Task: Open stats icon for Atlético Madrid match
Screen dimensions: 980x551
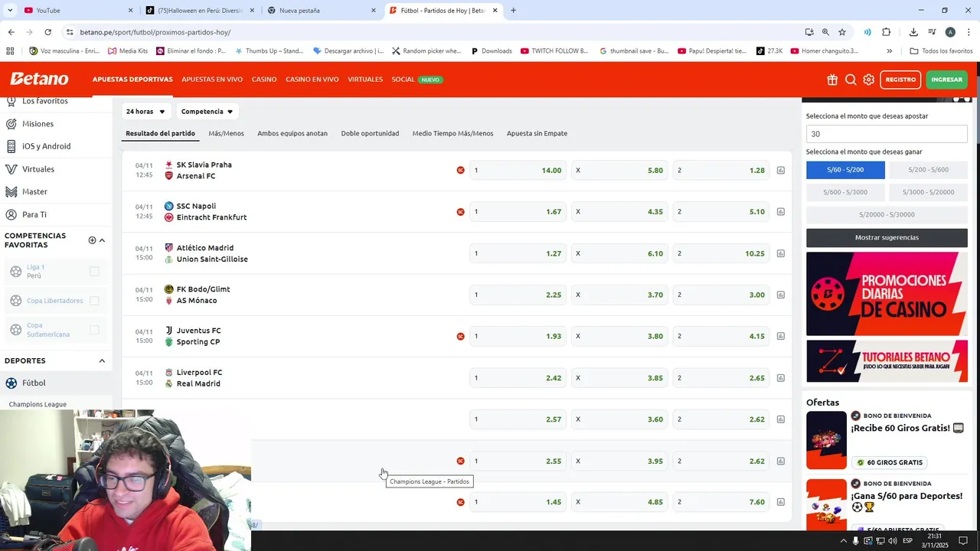Action: [x=781, y=253]
